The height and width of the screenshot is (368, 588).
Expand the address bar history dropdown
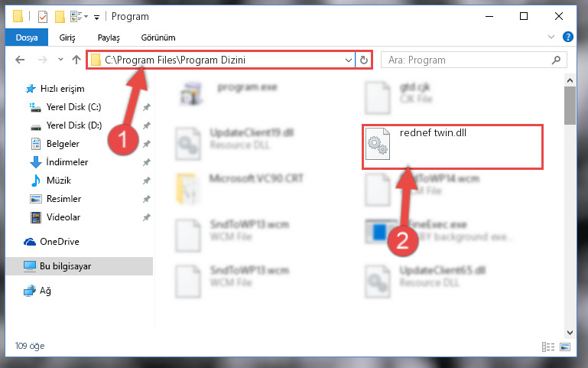coord(349,60)
